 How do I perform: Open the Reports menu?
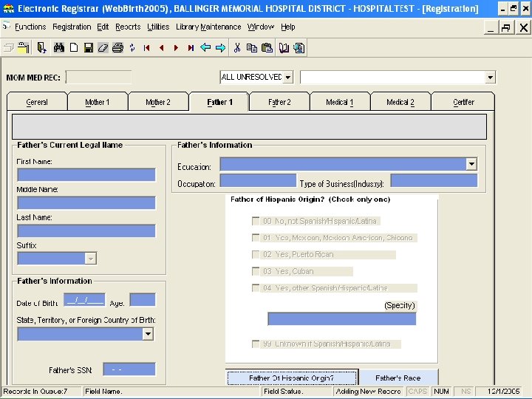tap(128, 27)
